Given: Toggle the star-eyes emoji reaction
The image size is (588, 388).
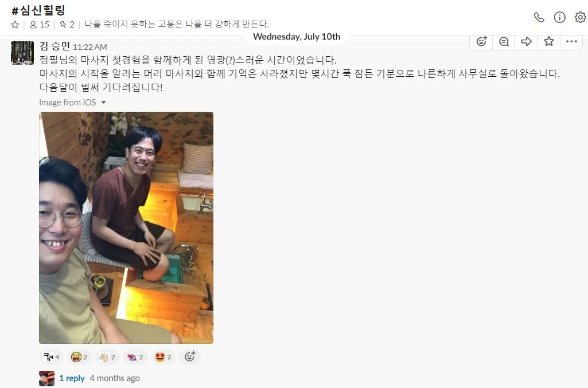Looking at the screenshot, I should coord(163,357).
